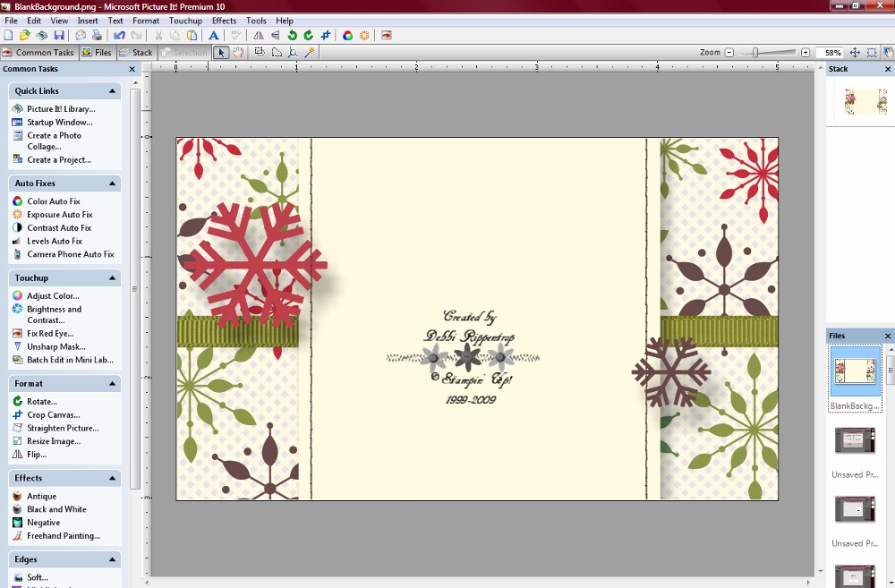Screen dimensions: 895x588
Task: Open the Insert menu
Action: tap(88, 21)
